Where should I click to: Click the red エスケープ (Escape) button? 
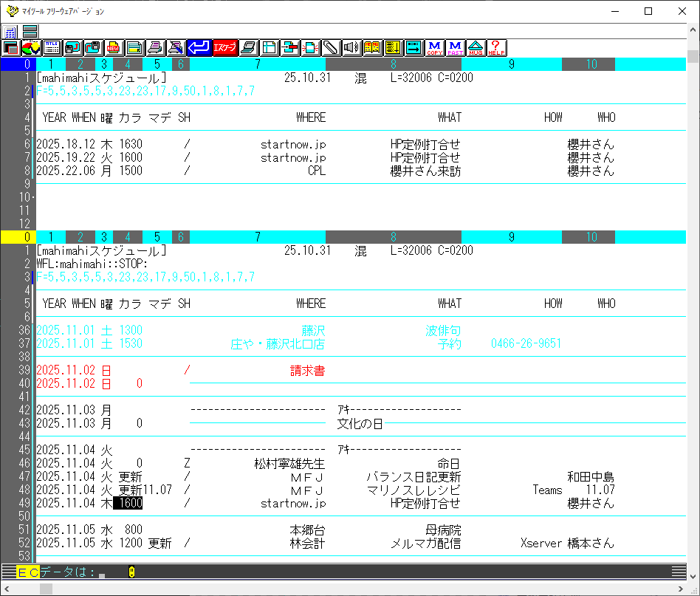(224, 48)
